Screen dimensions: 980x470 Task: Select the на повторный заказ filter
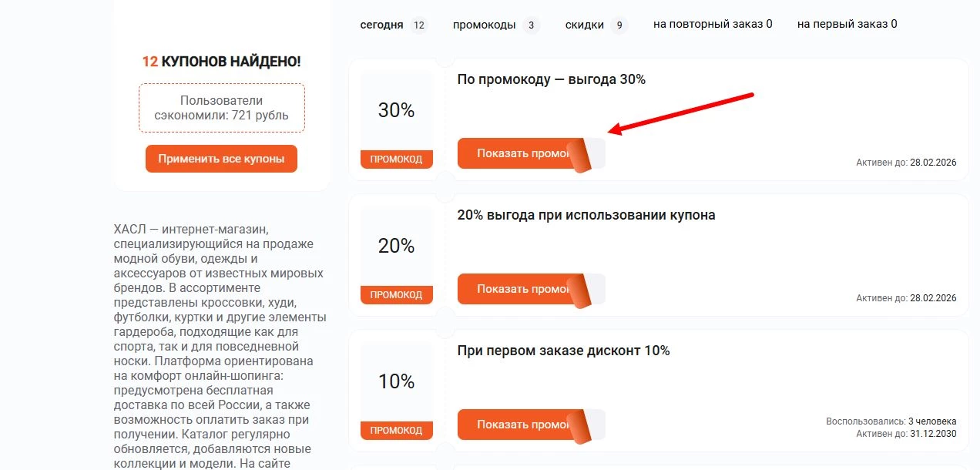pyautogui.click(x=713, y=24)
